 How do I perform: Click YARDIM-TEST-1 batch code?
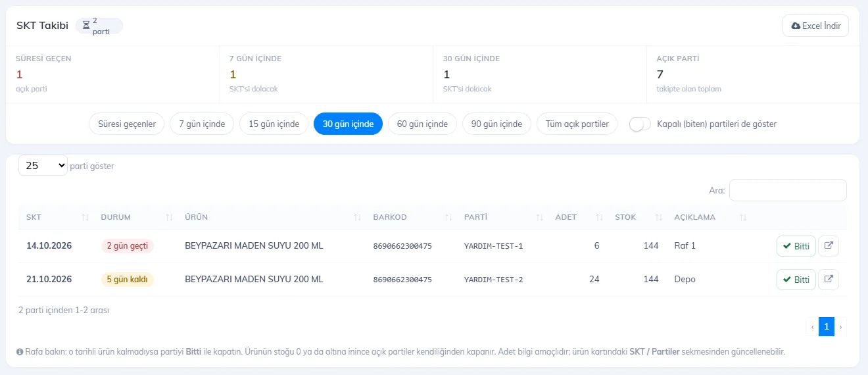494,246
